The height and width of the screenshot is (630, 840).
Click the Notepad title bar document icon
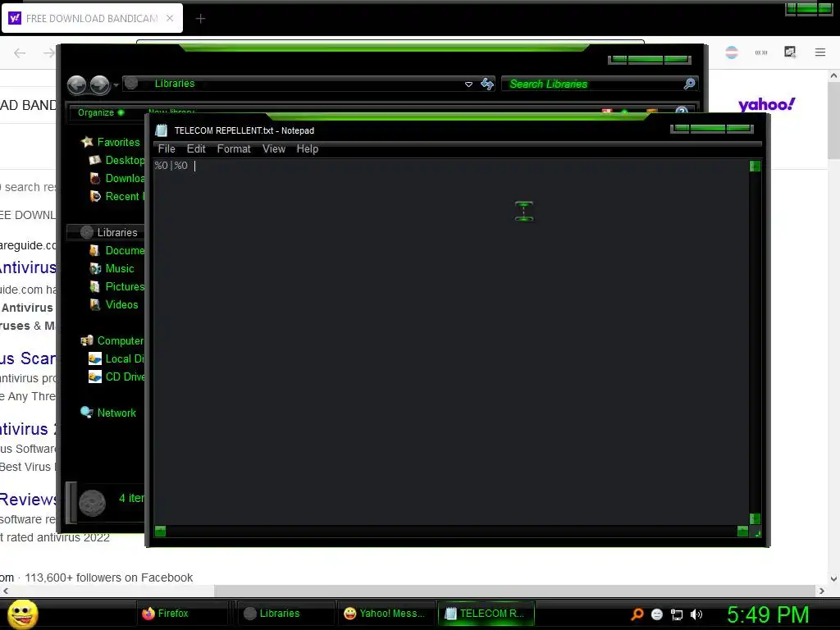point(162,130)
